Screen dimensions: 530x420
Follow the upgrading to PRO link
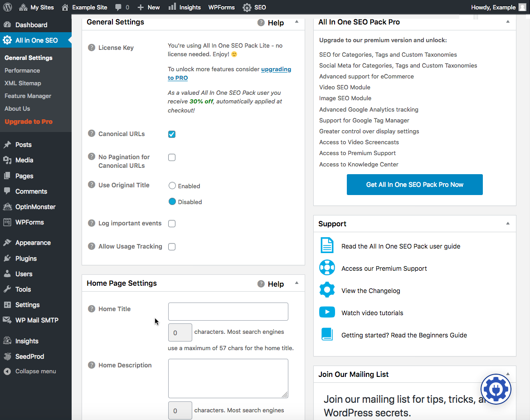(229, 73)
